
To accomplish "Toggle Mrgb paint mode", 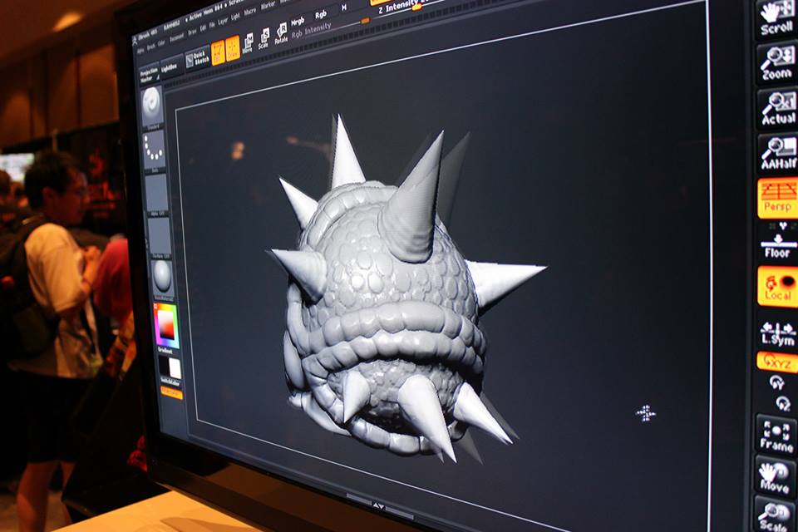I will (298, 22).
